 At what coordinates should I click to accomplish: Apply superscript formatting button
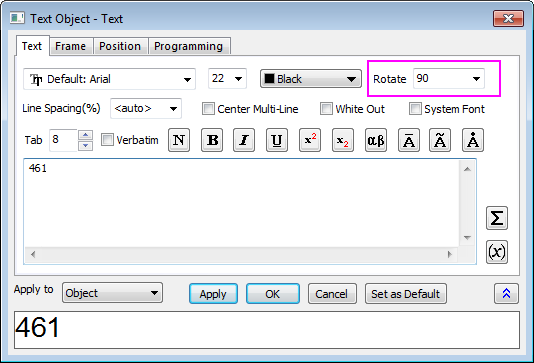pos(310,140)
